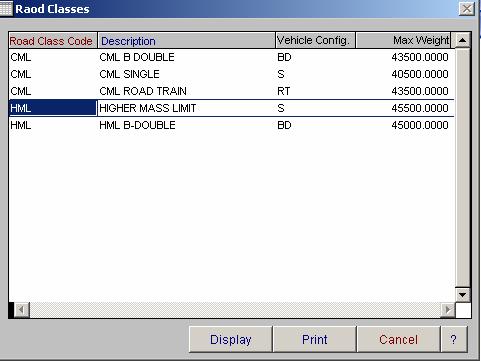Sort by Description column header
Viewport: 481px width, 361px height.
(x=186, y=41)
